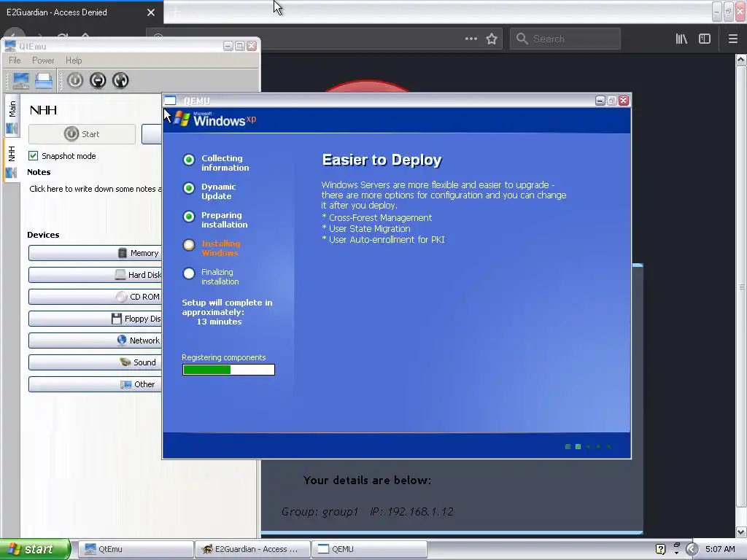747x560 pixels.
Task: Toggle the browser sidebar icon
Action: tap(705, 39)
